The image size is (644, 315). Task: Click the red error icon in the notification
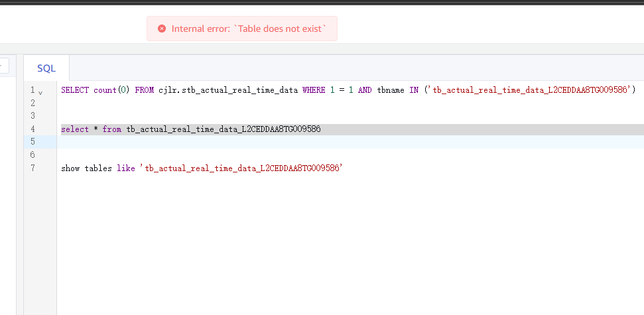162,29
